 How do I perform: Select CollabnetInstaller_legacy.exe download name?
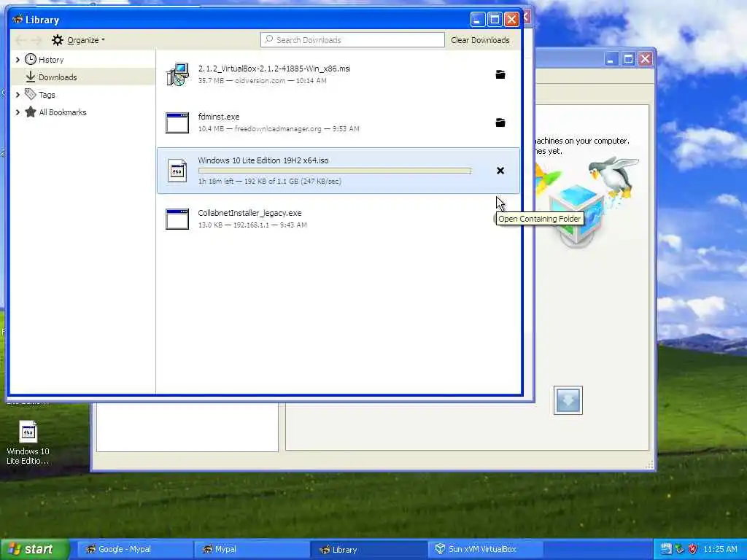point(249,213)
